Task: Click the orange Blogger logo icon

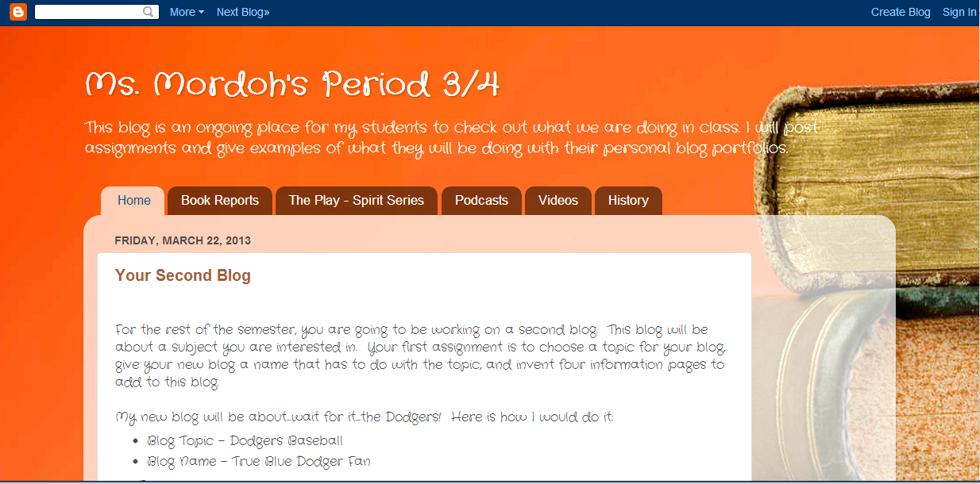Action: point(17,12)
